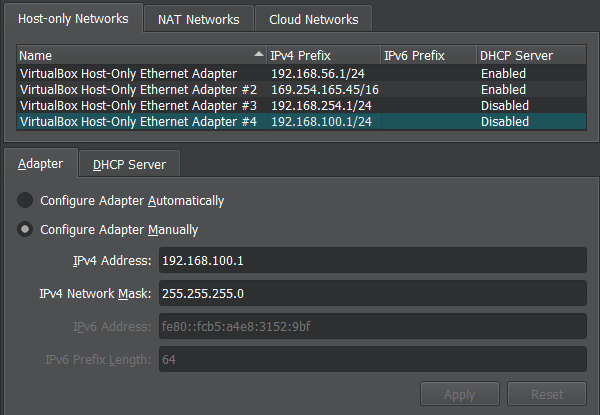Click the Reset button
The height and width of the screenshot is (415, 600).
(x=546, y=395)
